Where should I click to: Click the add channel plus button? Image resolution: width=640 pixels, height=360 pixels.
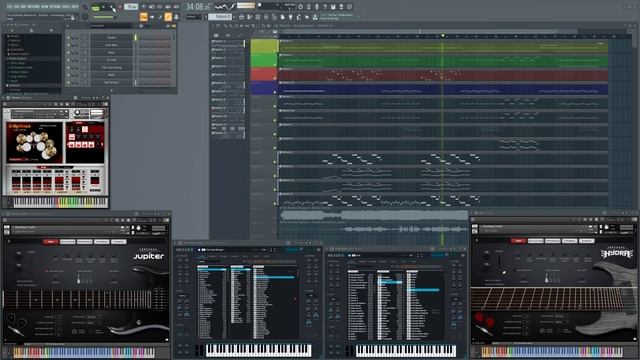click(x=111, y=91)
